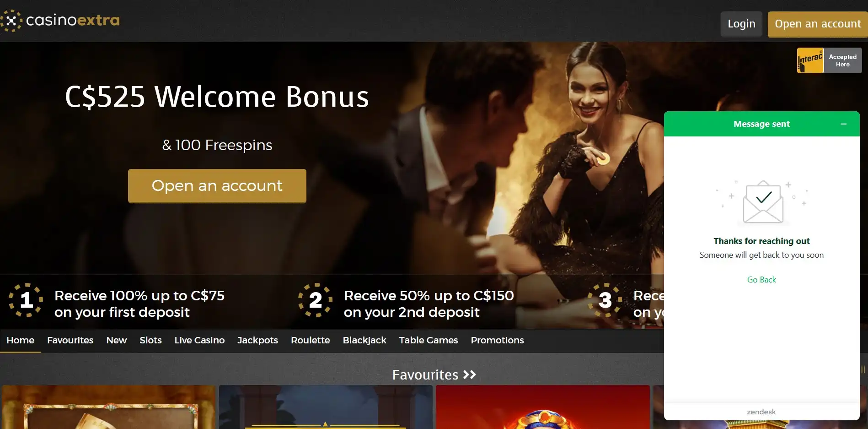Click the step 2 dotted circle badge
Viewport: 868px width, 429px height.
pyautogui.click(x=316, y=300)
